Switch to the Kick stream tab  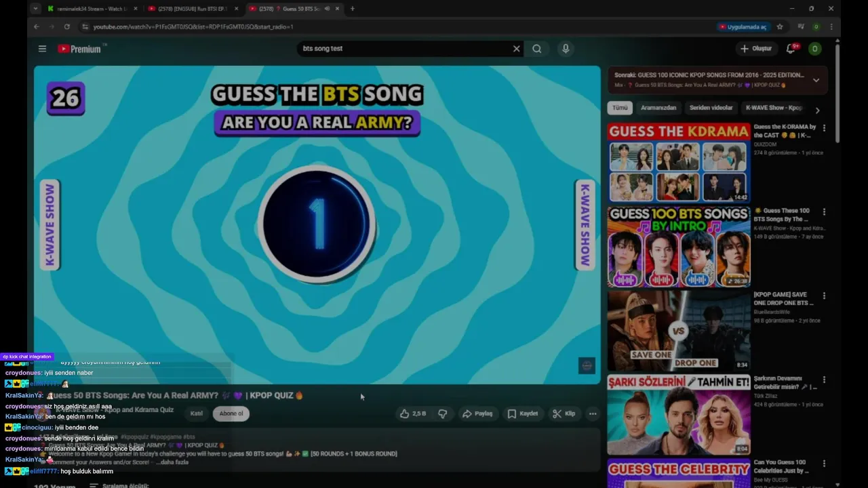point(87,9)
